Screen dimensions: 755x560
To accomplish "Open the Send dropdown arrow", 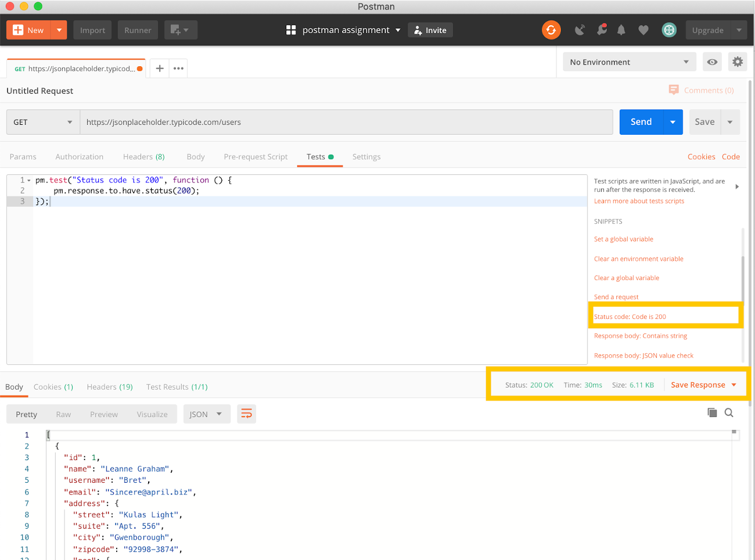I will coord(673,122).
